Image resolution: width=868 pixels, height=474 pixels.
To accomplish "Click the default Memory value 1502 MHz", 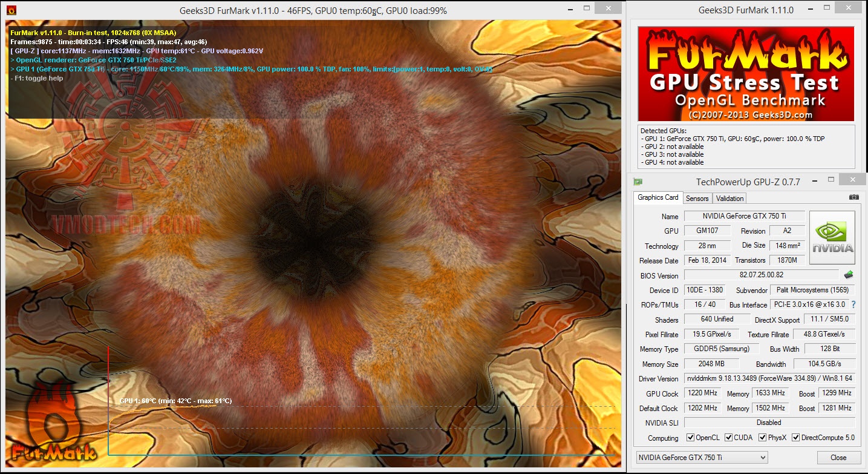I will coord(769,408).
